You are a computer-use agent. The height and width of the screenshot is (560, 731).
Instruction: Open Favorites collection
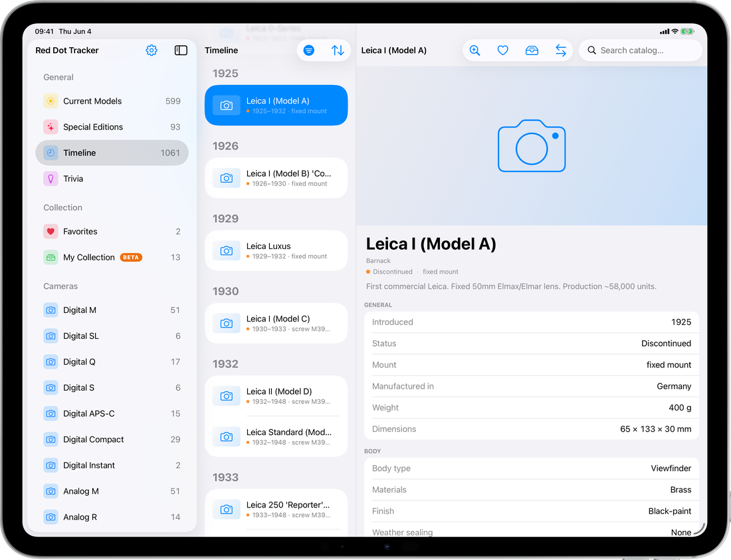coord(112,232)
